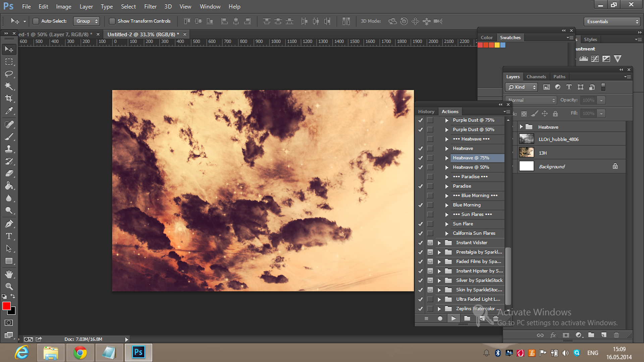Screen dimensions: 644x362
Task: Create new adjustment layer from Layers panel
Action: [x=579, y=335]
